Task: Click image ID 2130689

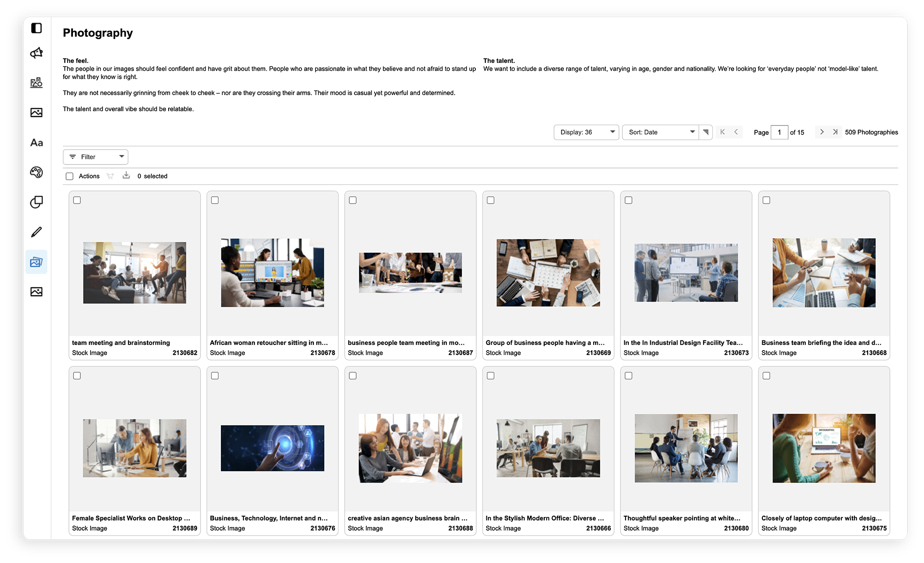Action: [x=185, y=528]
